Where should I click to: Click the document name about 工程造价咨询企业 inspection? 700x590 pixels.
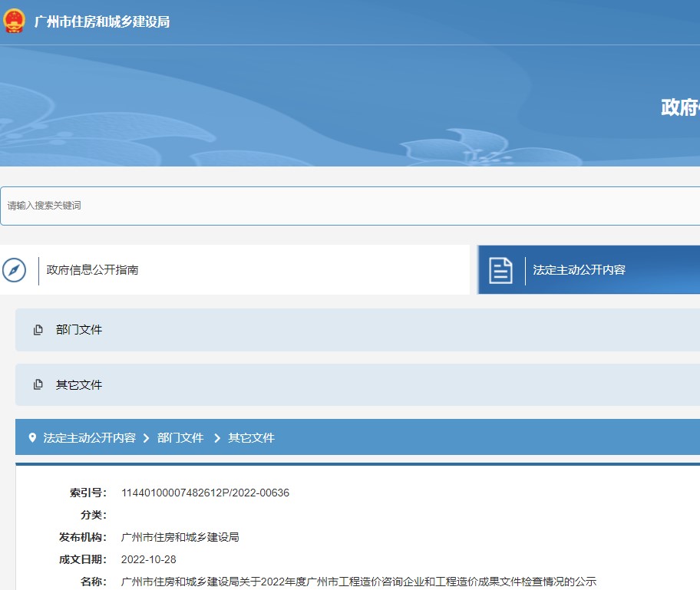pos(358,582)
